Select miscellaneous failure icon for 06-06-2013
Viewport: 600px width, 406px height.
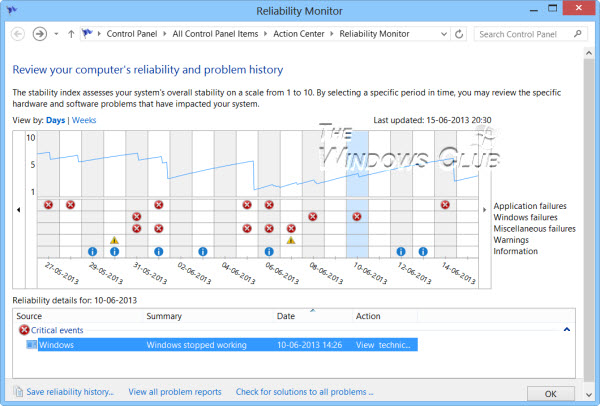[269, 228]
